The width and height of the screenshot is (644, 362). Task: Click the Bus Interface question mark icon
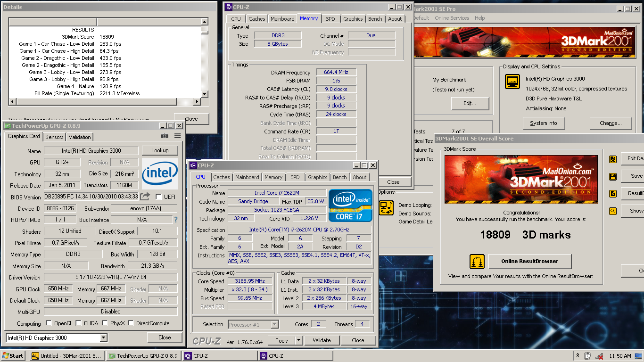176,220
